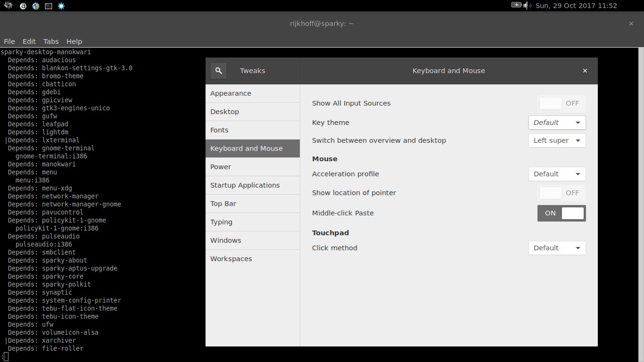Close the terminal window rijkhoff@sparky
The height and width of the screenshot is (362, 644).
point(631,24)
